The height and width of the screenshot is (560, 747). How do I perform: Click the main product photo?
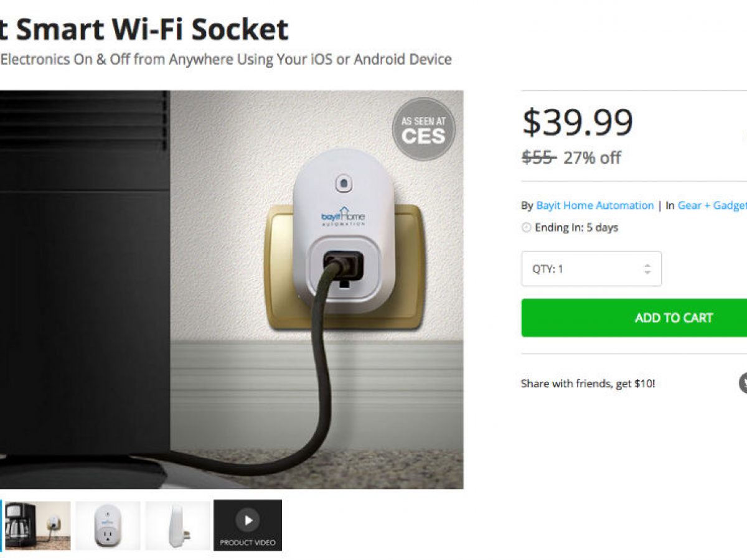(230, 289)
